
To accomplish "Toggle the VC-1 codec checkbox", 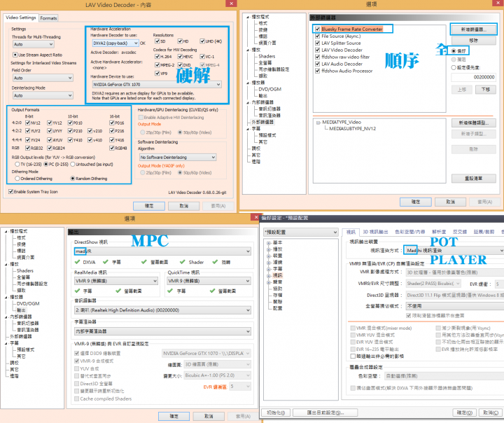I will click(202, 56).
